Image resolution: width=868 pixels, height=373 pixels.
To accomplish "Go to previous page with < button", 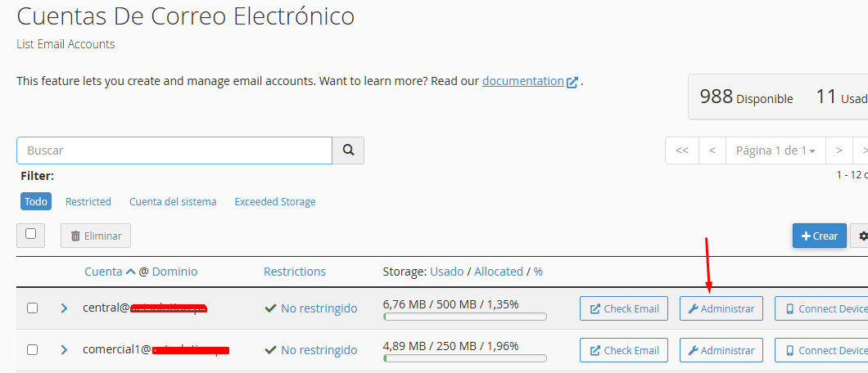I will 712,151.
